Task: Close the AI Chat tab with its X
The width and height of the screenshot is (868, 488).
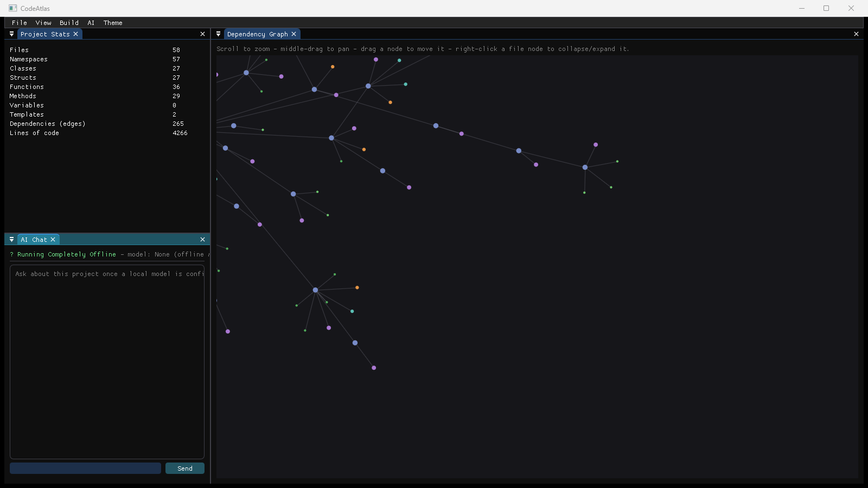Action: pos(53,240)
